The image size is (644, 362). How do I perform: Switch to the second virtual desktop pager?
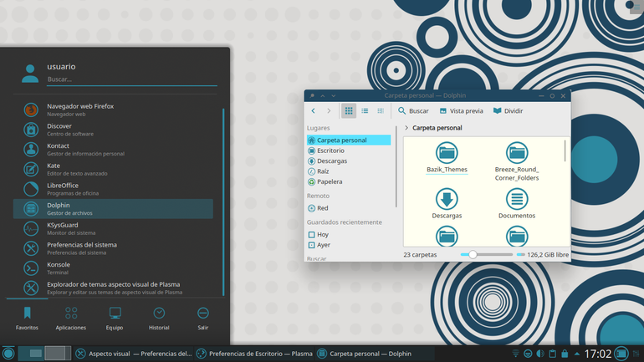(55, 354)
